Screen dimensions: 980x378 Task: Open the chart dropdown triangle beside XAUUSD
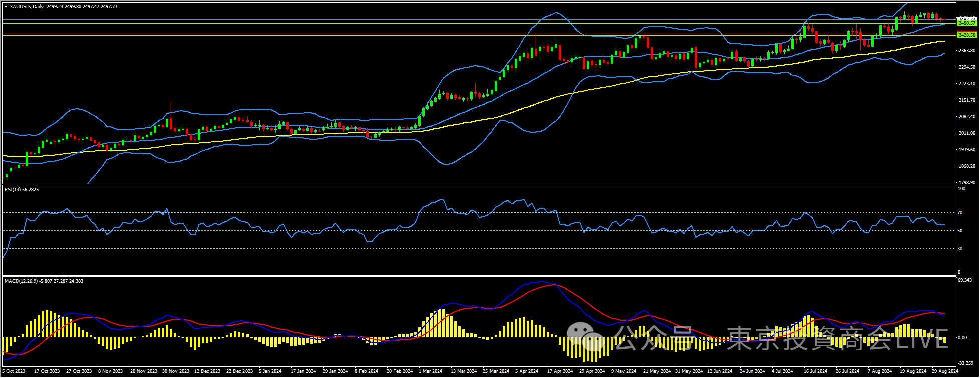click(6, 7)
